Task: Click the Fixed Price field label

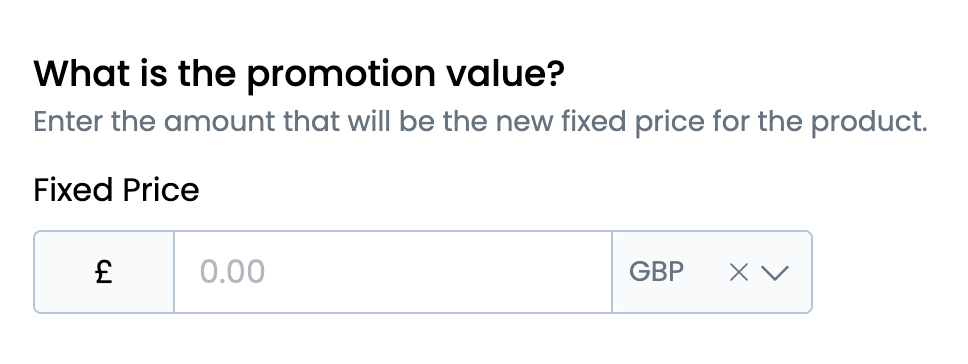Action: tap(116, 189)
